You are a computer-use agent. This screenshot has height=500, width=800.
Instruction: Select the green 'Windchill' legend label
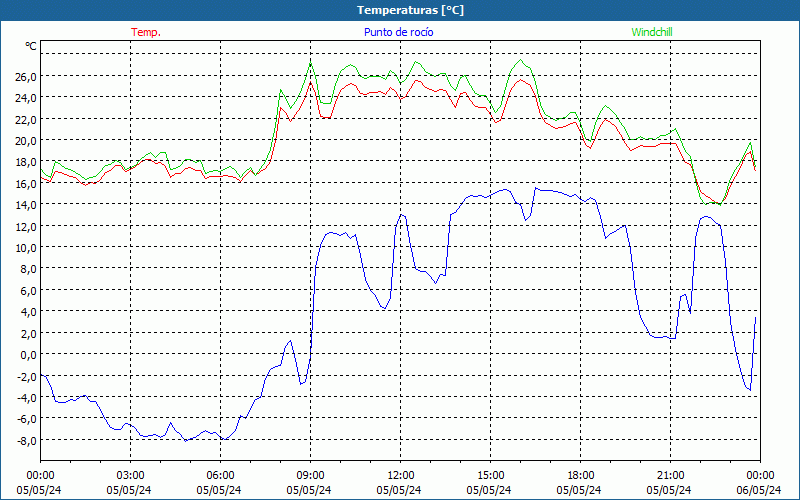pos(652,32)
